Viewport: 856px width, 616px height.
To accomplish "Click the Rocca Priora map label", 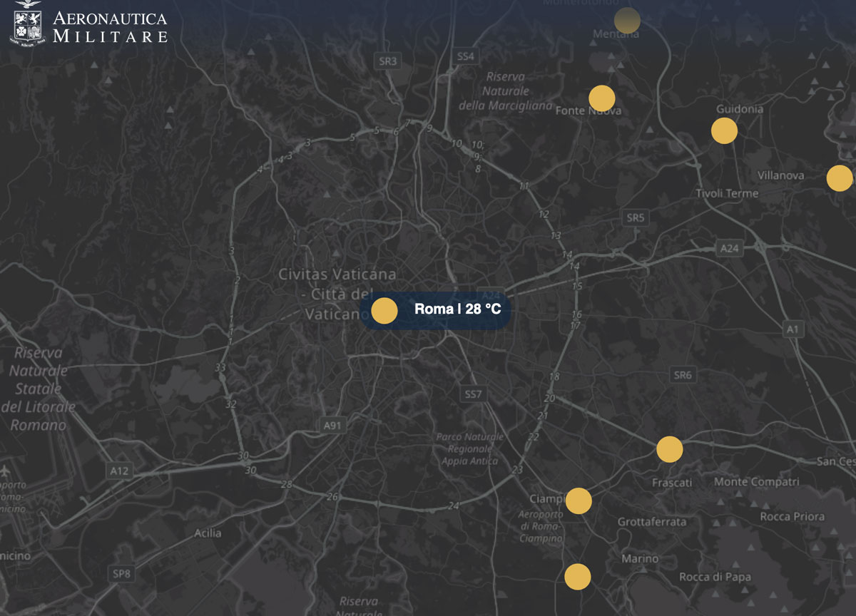I will (792, 516).
